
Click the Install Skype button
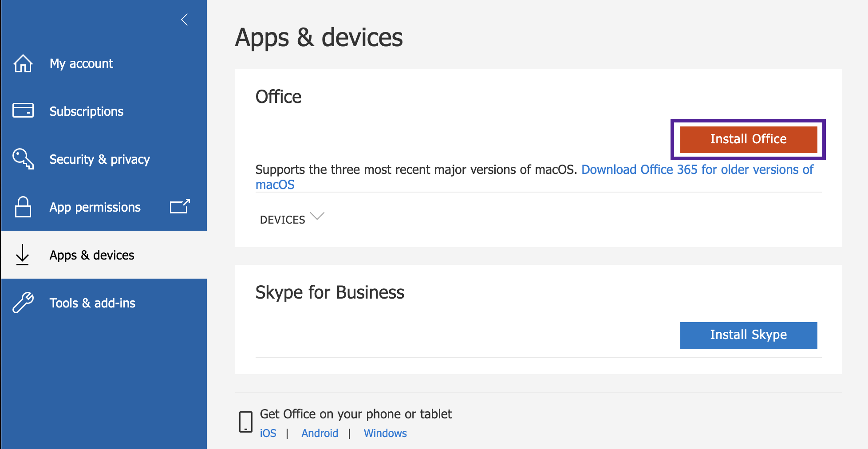tap(748, 335)
